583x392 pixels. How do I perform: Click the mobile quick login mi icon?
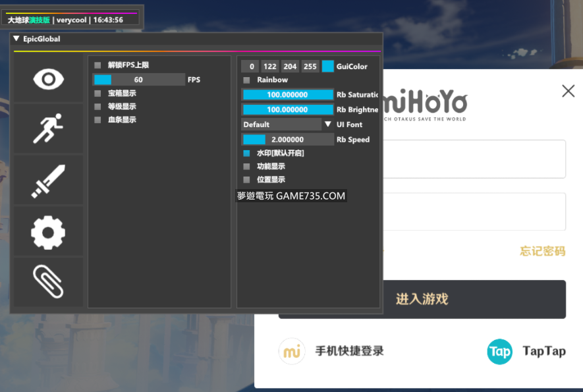292,351
